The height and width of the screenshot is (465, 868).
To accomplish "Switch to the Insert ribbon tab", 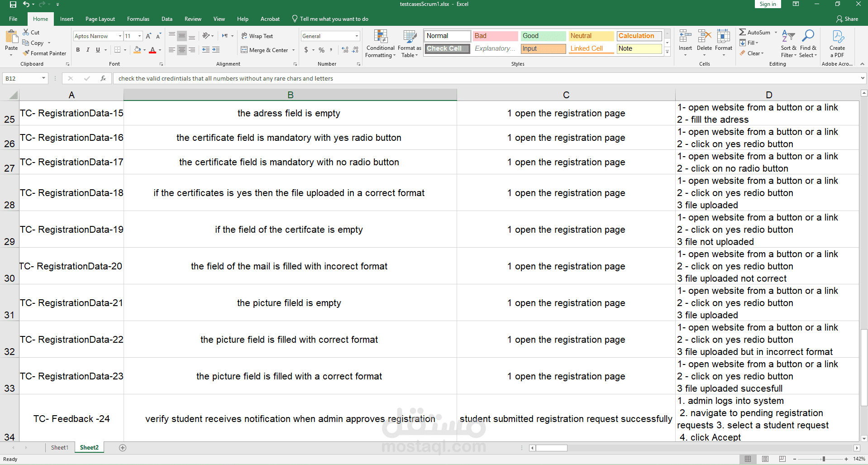I will click(67, 19).
